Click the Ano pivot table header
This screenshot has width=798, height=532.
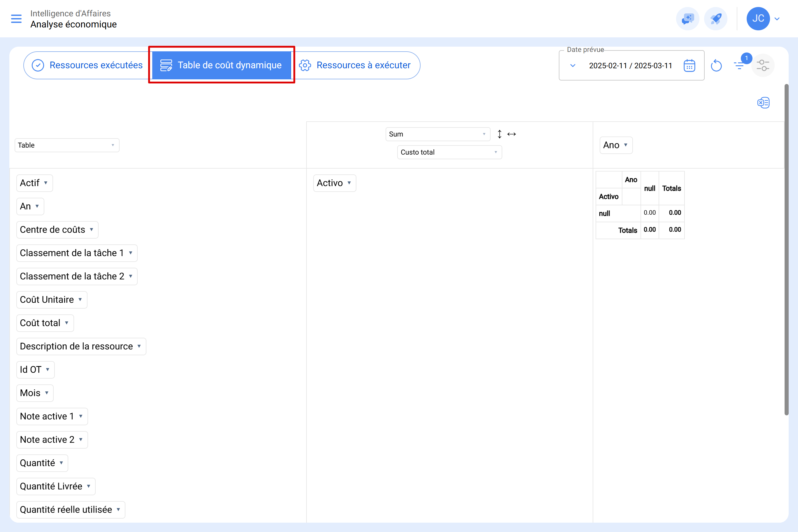pyautogui.click(x=631, y=180)
